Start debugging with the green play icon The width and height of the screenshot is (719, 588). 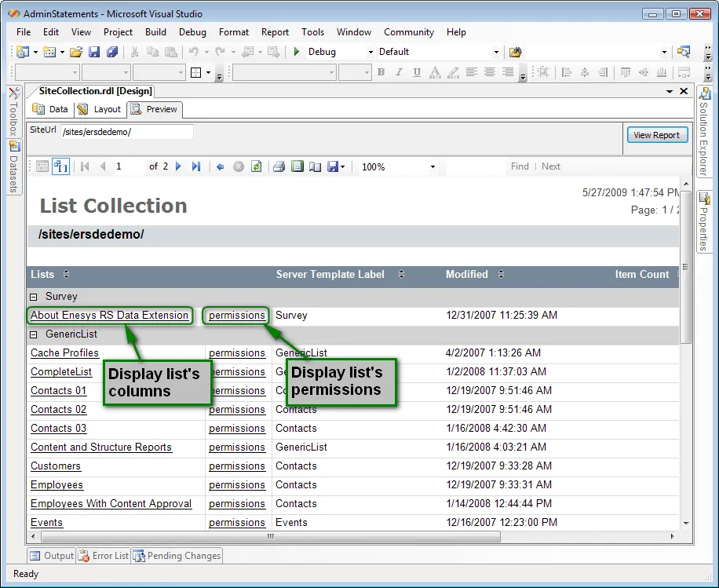coord(297,52)
